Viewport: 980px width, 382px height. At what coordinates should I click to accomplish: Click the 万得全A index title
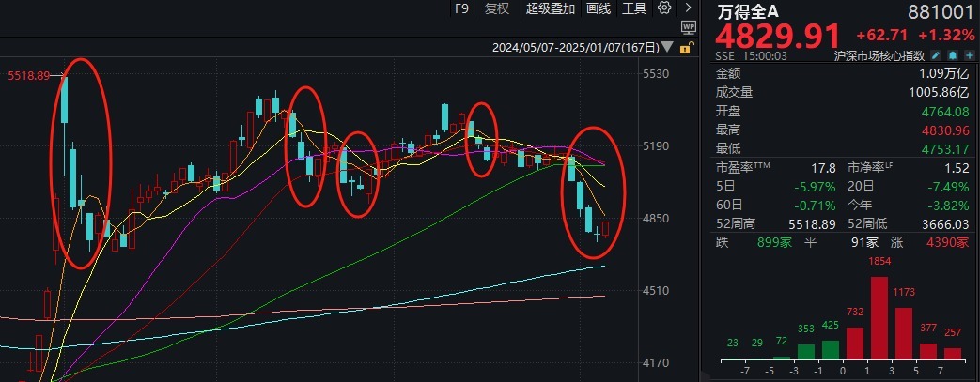(748, 10)
